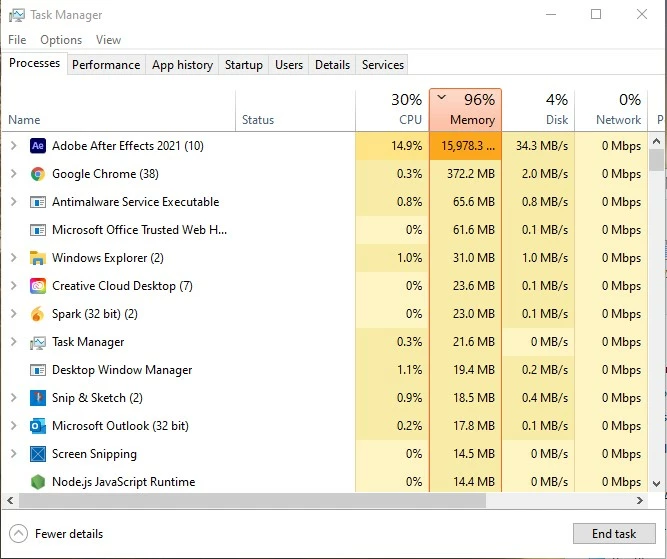667x559 pixels.
Task: Click the Google Chrome process icon
Action: pos(37,174)
